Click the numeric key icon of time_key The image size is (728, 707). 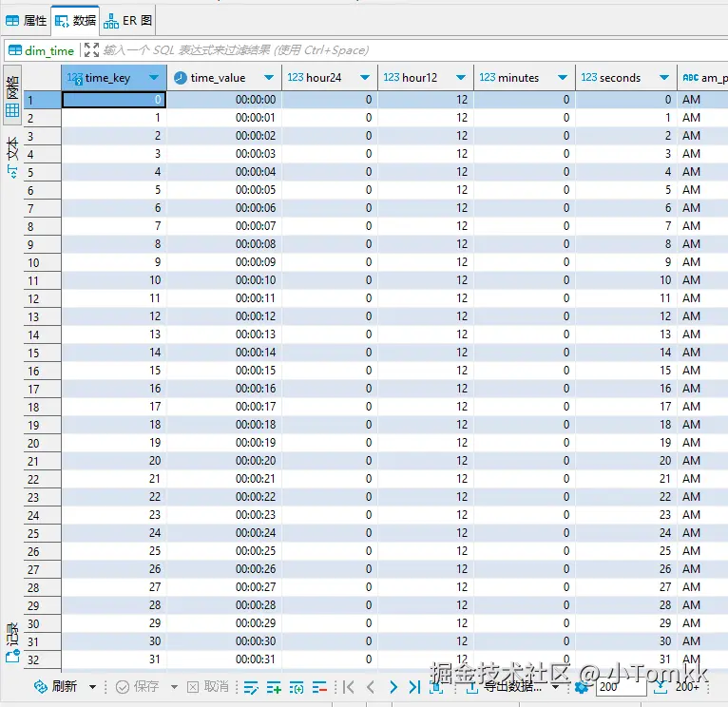coord(74,78)
